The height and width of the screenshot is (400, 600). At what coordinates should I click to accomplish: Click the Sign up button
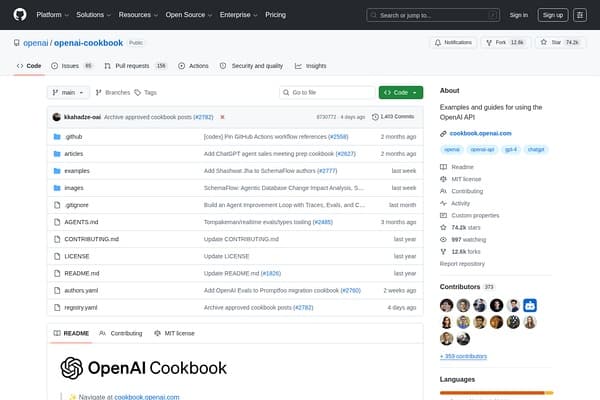tap(553, 15)
